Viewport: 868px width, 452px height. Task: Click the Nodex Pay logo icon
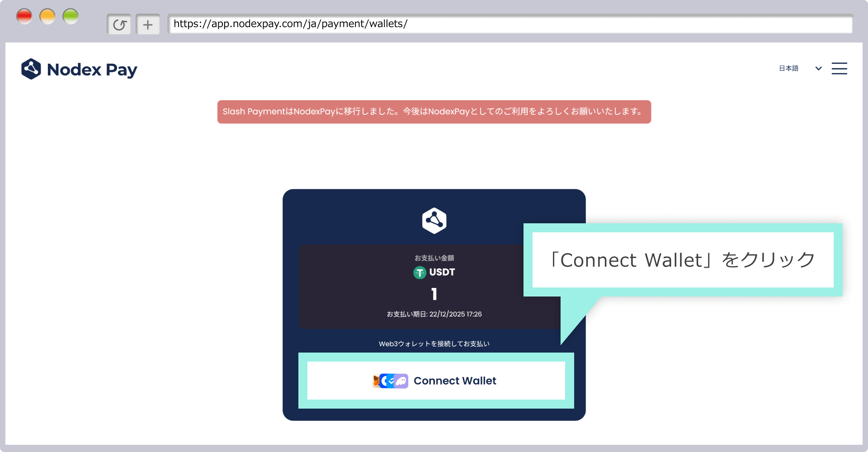32,69
